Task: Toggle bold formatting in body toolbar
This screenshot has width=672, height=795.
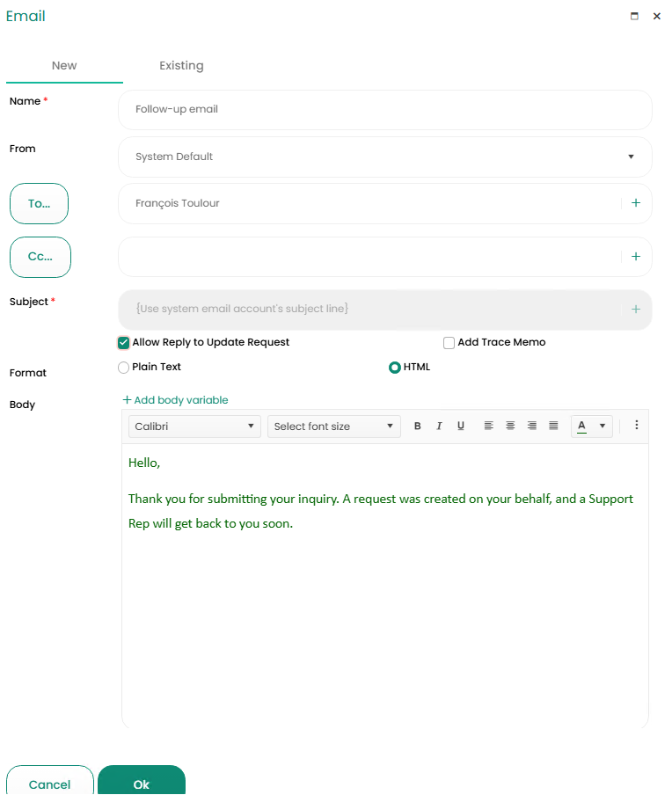Action: click(417, 427)
